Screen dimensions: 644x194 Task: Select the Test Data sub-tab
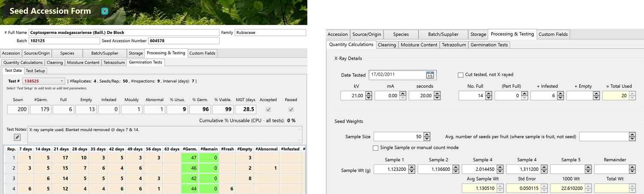tap(13, 71)
